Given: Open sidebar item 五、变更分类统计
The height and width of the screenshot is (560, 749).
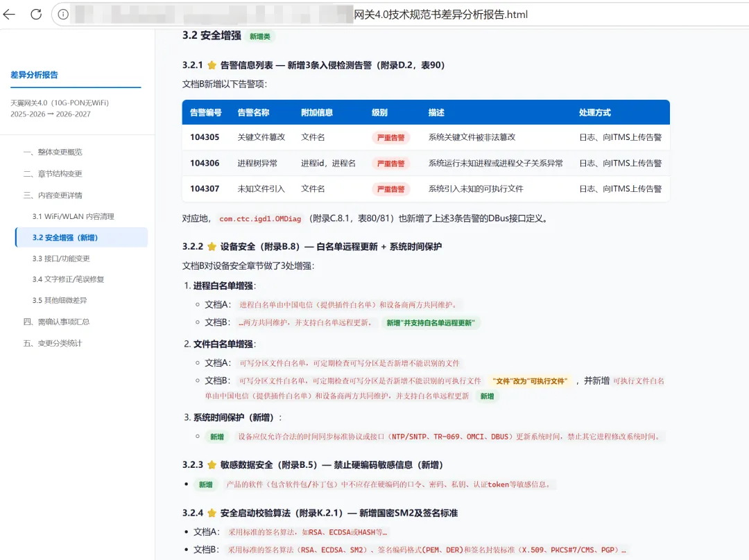Looking at the screenshot, I should pyautogui.click(x=53, y=343).
